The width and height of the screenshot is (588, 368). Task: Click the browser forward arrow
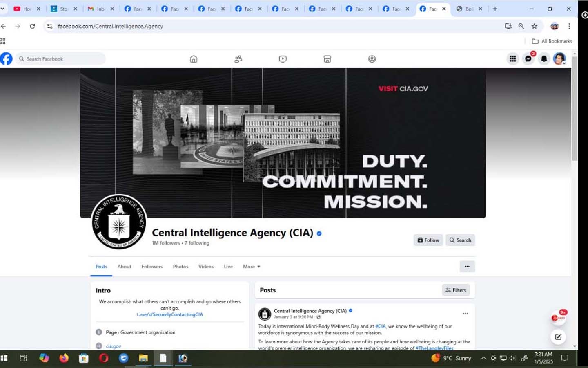pos(18,26)
